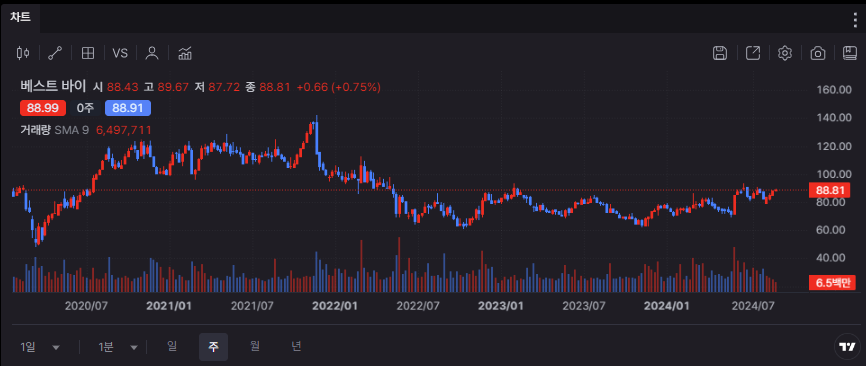This screenshot has width=866, height=366.
Task: Select the 차트 tab
Action: click(x=20, y=18)
